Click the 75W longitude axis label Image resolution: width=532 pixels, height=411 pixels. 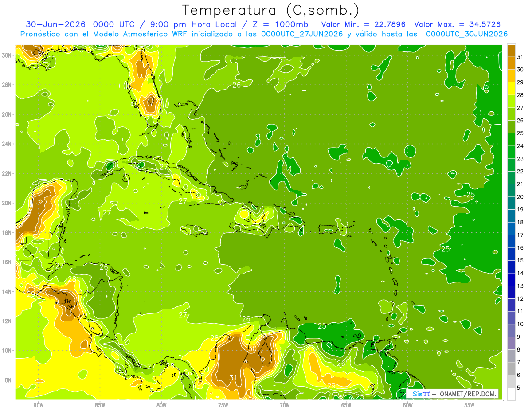coord(223,406)
